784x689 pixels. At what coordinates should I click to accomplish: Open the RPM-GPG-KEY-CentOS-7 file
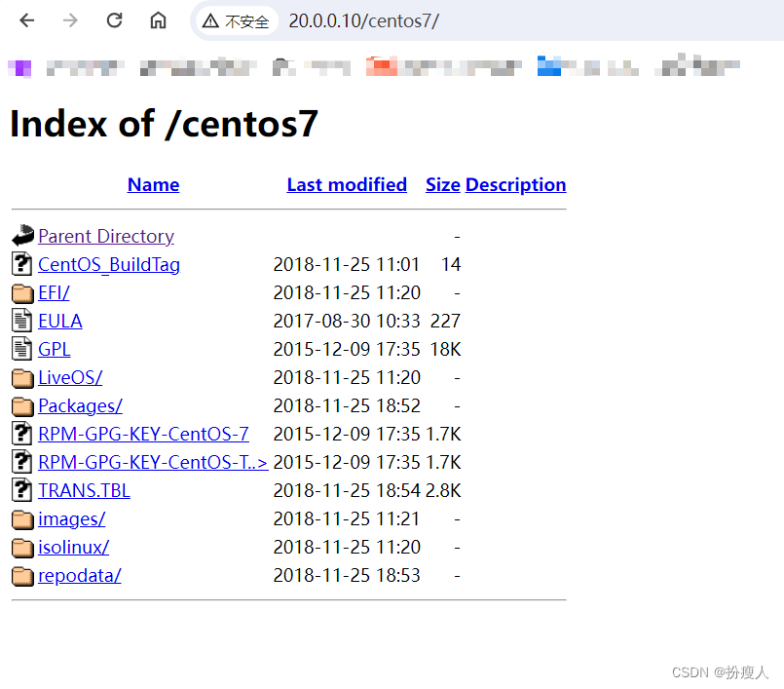click(x=143, y=435)
